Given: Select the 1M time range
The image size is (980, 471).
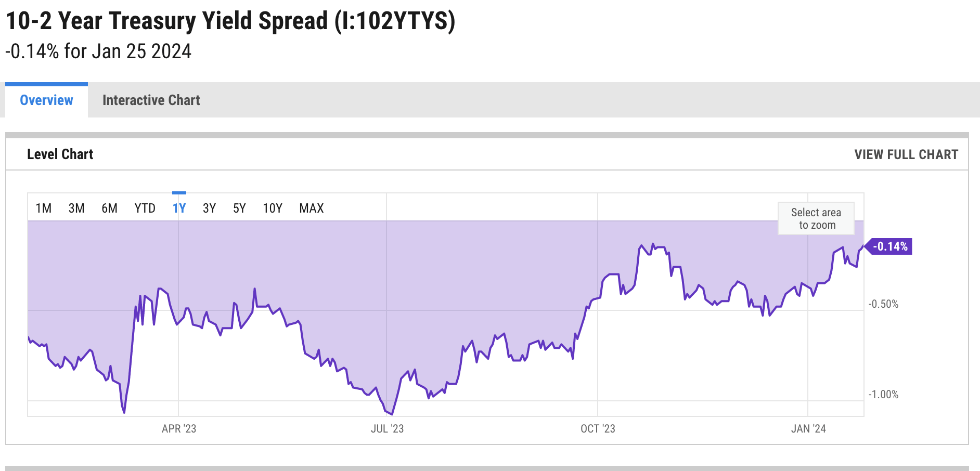Looking at the screenshot, I should click(45, 208).
